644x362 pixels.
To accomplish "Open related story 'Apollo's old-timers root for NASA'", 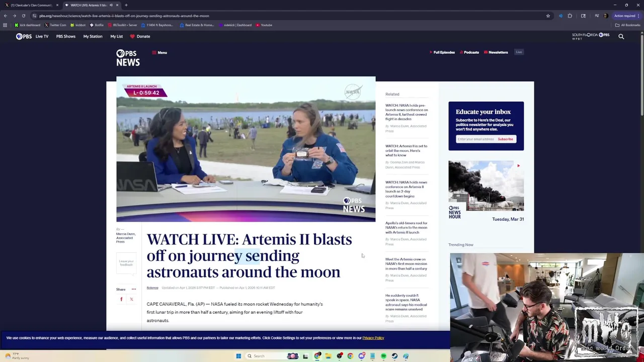I will [407, 228].
